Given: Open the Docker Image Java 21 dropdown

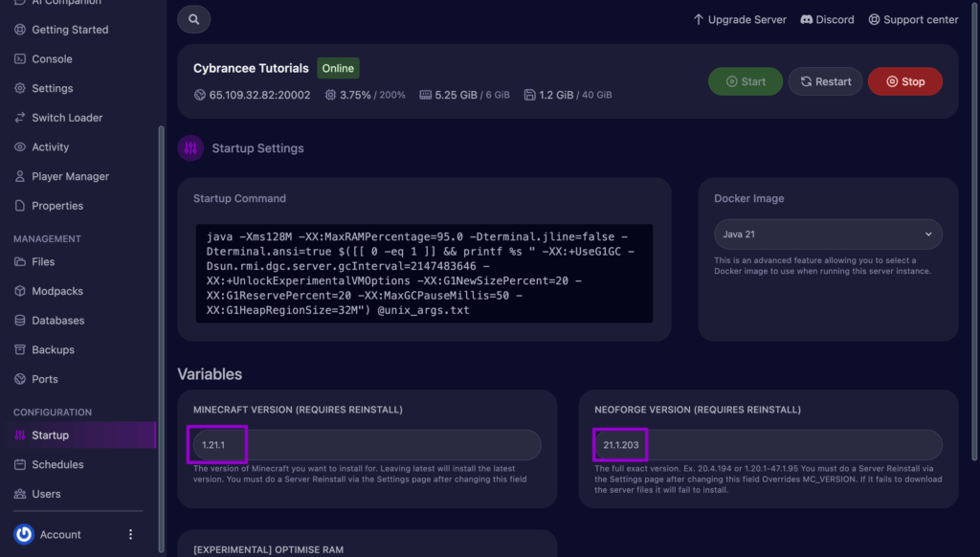Looking at the screenshot, I should click(828, 234).
